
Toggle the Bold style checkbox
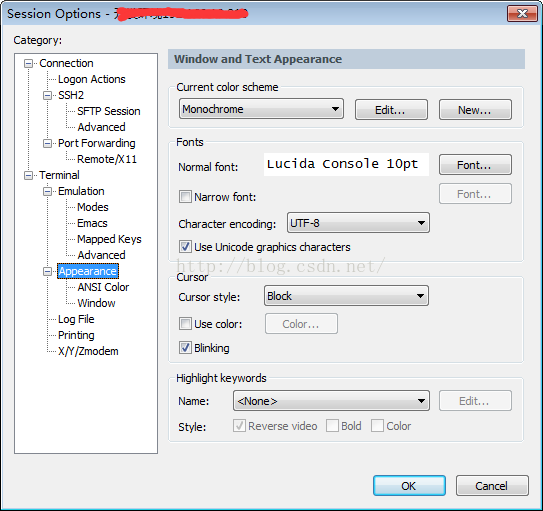click(332, 425)
